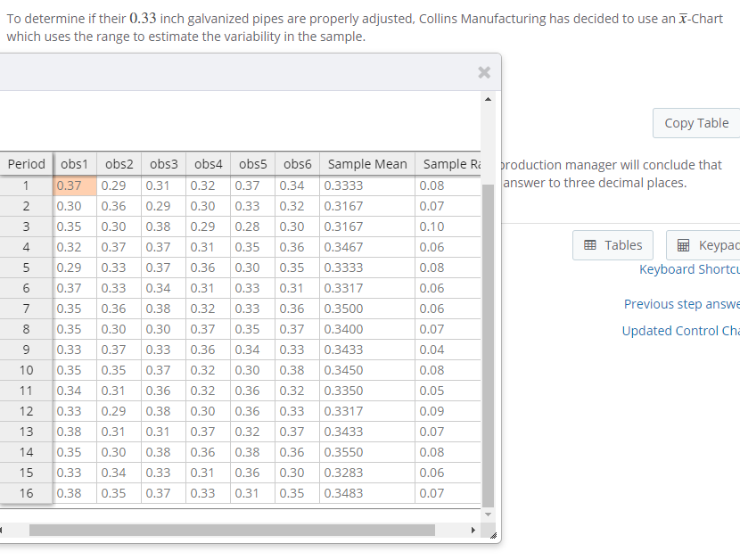This screenshot has height=560, width=740.
Task: Click the resize handle in the dialog corner
Action: (494, 536)
